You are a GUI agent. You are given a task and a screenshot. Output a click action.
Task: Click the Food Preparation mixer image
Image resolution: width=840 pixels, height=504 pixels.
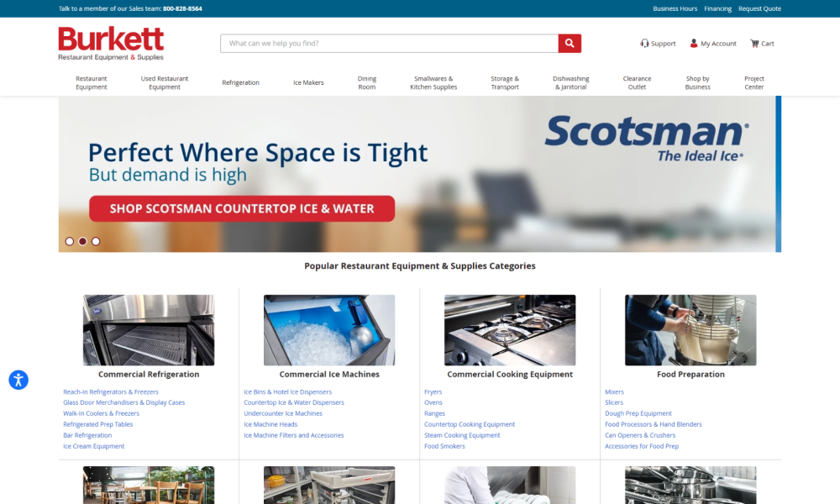pyautogui.click(x=690, y=330)
